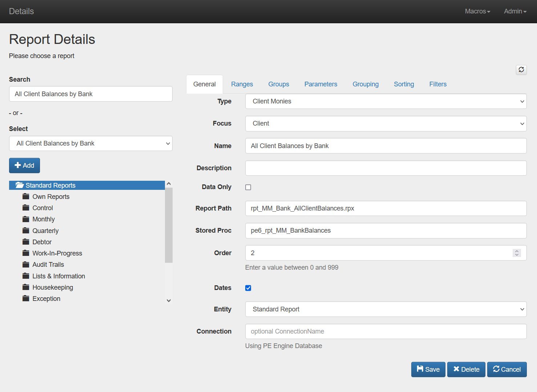537x392 pixels.
Task: Click the Stored Proc input field
Action: point(386,230)
